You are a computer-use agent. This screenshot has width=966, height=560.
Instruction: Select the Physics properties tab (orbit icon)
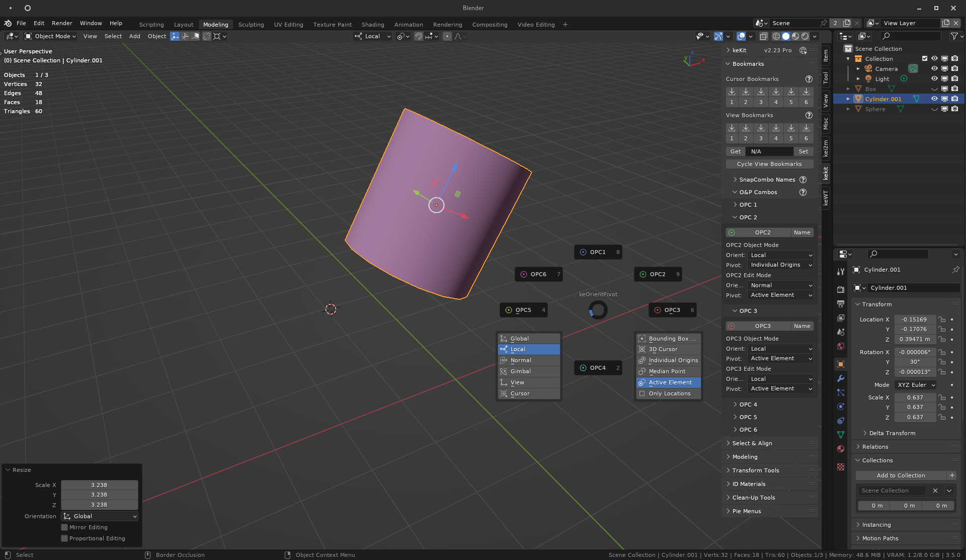[x=840, y=407]
